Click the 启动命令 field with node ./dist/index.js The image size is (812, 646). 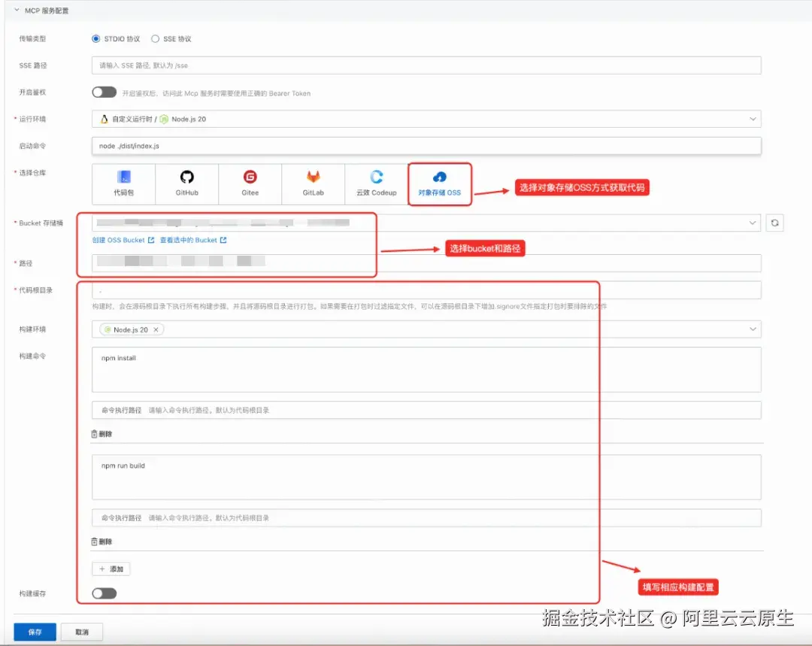pyautogui.click(x=426, y=146)
